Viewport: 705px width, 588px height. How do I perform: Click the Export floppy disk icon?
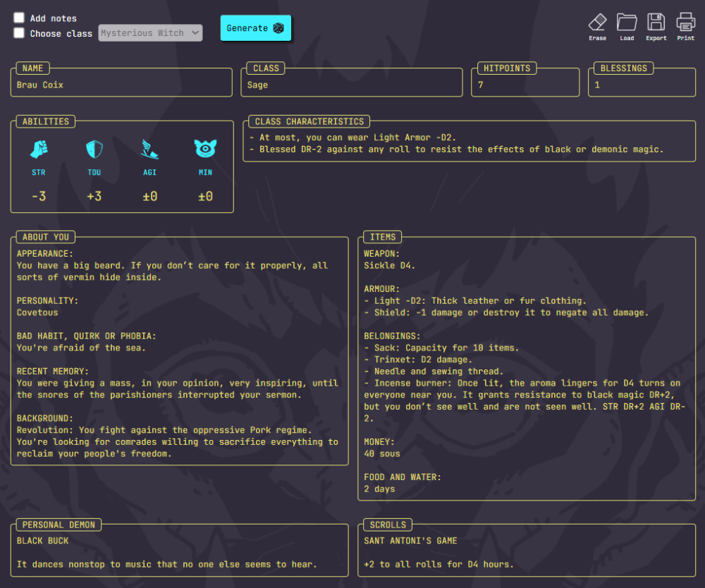coord(656,22)
